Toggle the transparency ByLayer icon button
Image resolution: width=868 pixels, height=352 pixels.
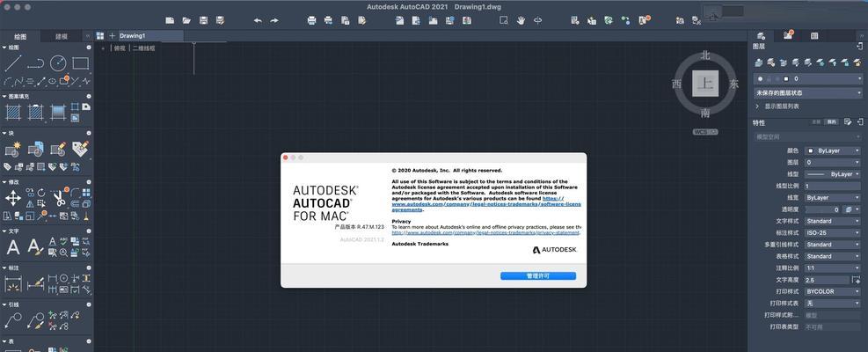[850, 209]
